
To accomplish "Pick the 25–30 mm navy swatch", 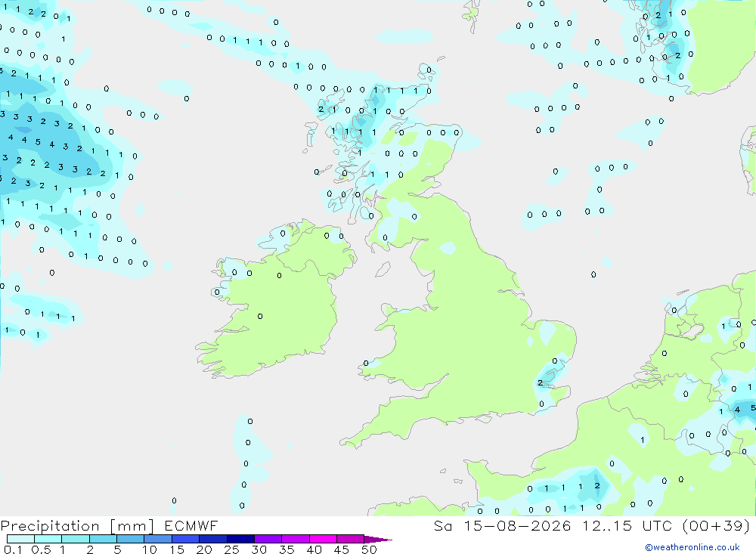I will tap(240, 539).
